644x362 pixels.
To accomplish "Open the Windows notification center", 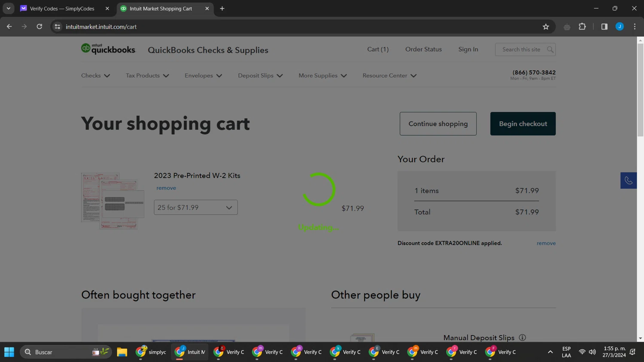I will point(633,352).
